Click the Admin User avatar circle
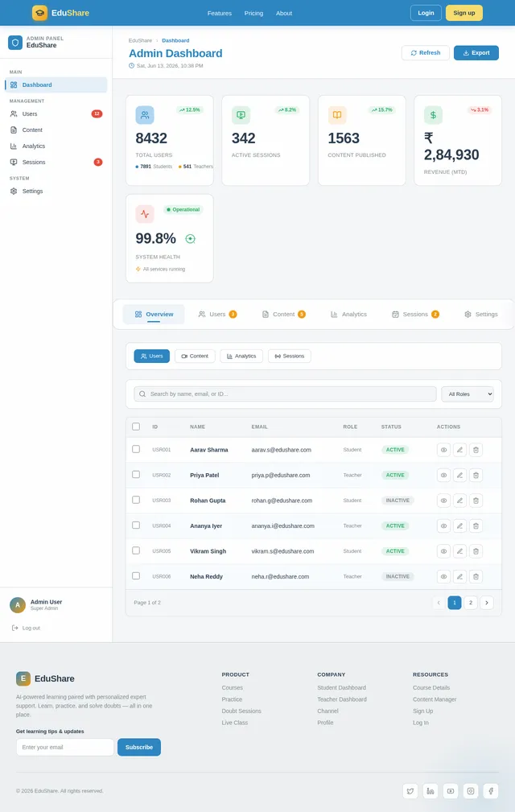Screen dimensions: 515x812 tap(18, 605)
